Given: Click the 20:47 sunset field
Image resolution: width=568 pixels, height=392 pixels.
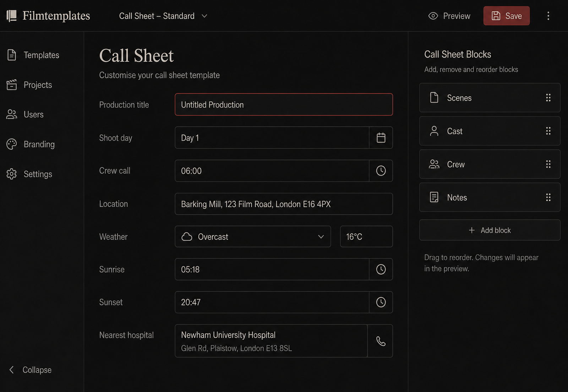Looking at the screenshot, I should tap(272, 302).
